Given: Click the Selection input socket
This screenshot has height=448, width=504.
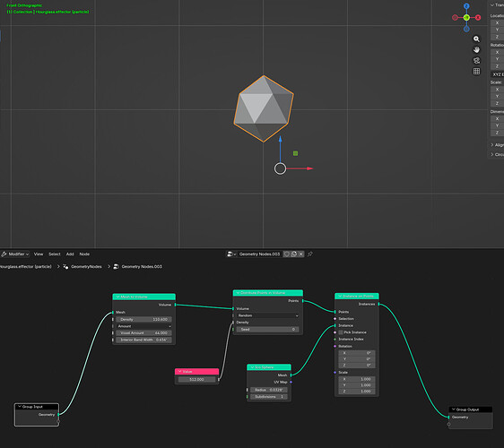Looking at the screenshot, I should (x=335, y=319).
